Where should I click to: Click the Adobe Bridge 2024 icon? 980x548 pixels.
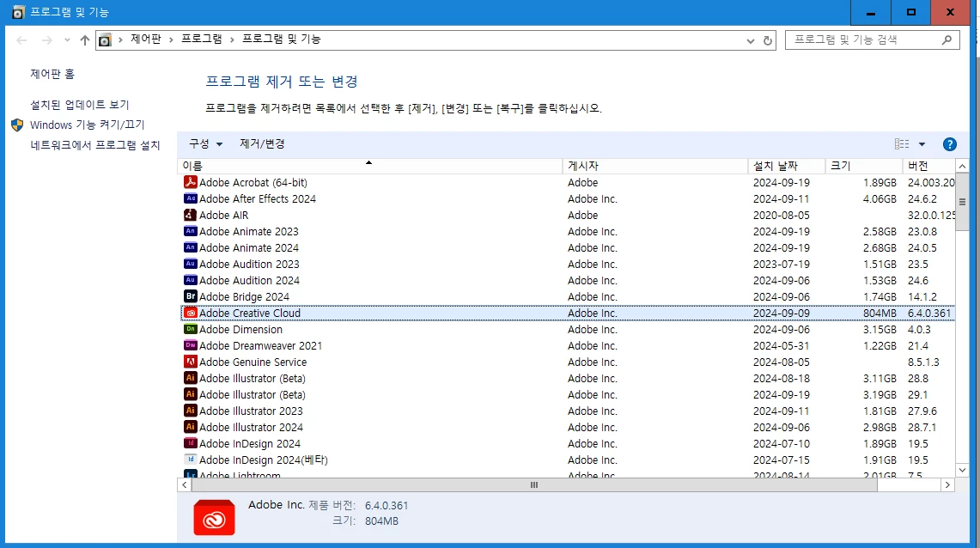(191, 296)
